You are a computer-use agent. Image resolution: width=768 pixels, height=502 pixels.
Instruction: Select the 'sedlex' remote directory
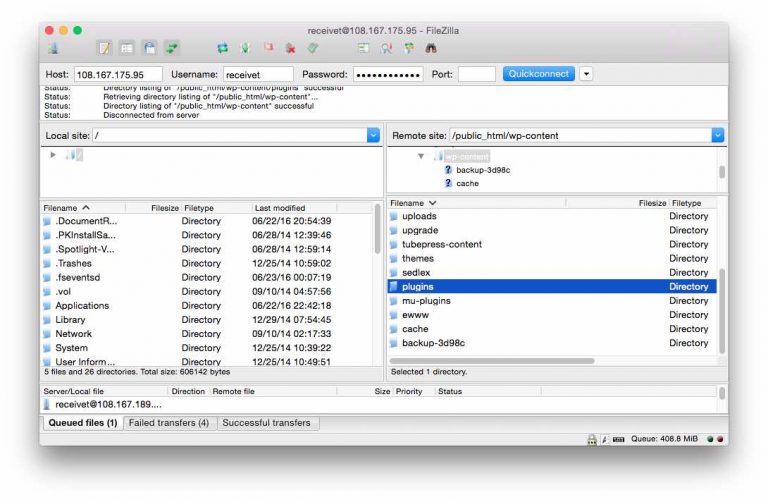[x=552, y=273]
